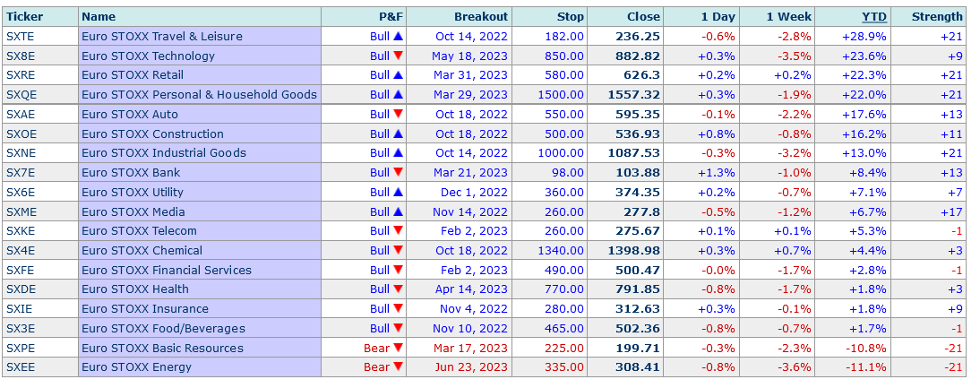Click red down triangle in SXAE row
This screenshot has height=388, width=980.
click(398, 115)
